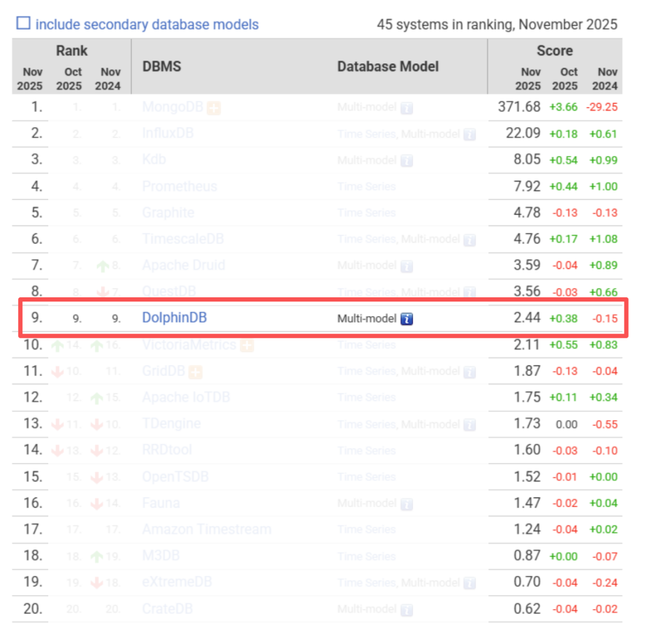Open the VictoriaMetrics link
The width and height of the screenshot is (651, 644).
click(x=189, y=345)
